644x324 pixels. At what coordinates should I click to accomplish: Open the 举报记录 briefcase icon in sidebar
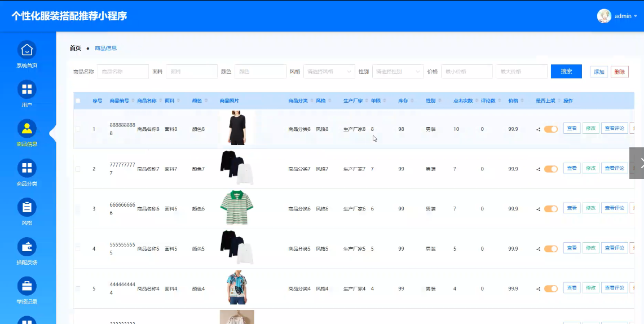coord(27,286)
